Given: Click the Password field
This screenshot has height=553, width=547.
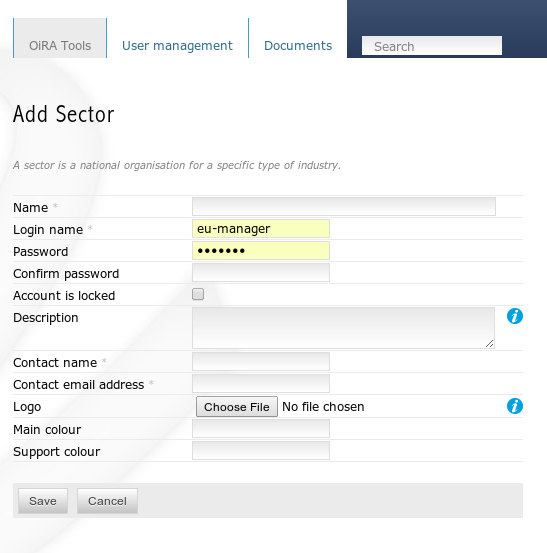Looking at the screenshot, I should click(261, 250).
